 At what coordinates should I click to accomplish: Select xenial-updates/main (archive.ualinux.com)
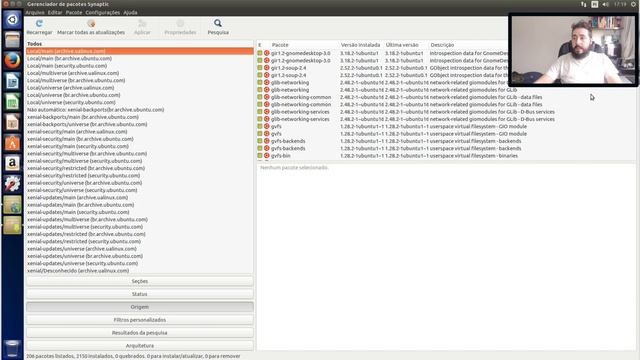140,198
